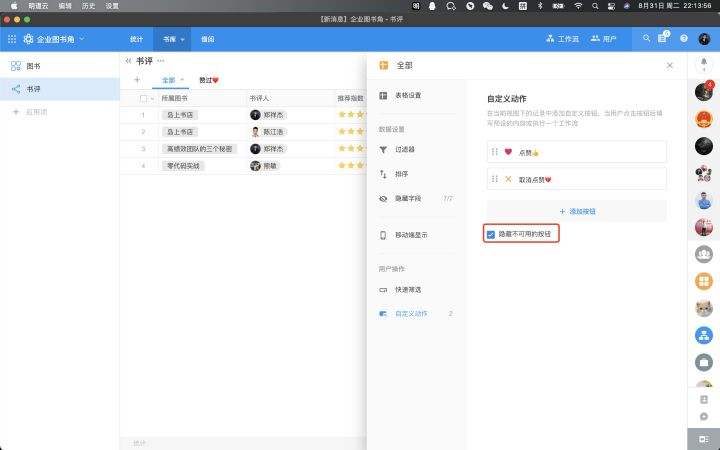Expand the 书库 tab dropdown arrow

[x=183, y=39]
